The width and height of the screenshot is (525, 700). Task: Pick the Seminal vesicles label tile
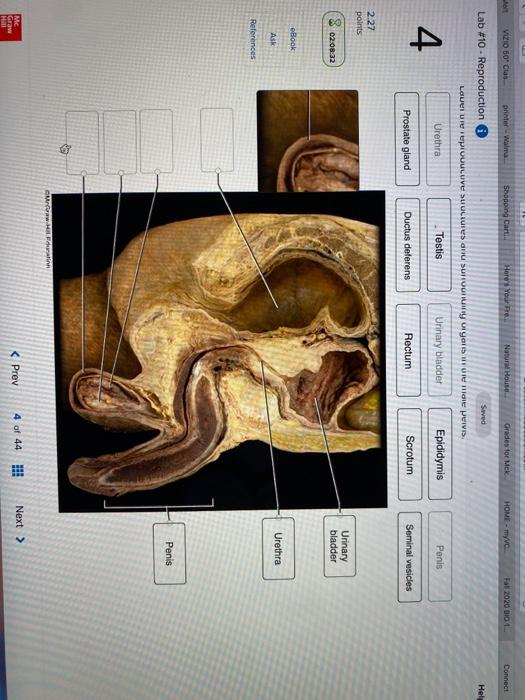[x=409, y=557]
